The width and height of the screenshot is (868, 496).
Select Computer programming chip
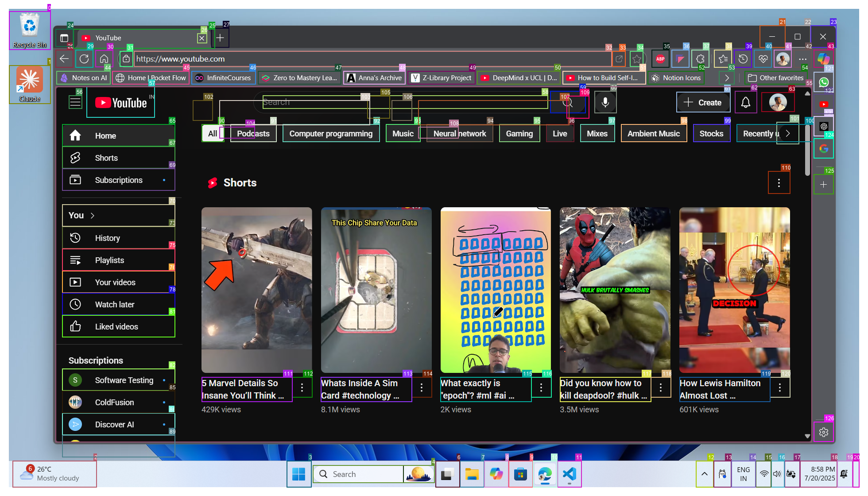coord(331,133)
